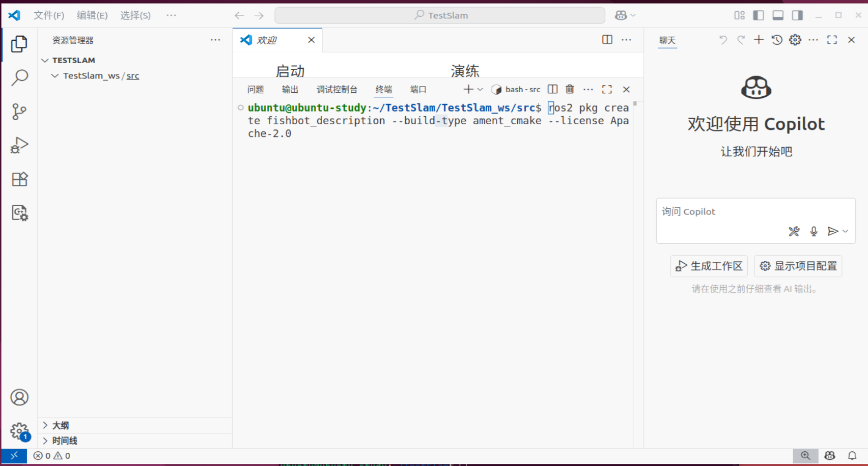Viewport: 868px width, 466px height.
Task: Show errors and warnings count in status bar
Action: (x=52, y=456)
